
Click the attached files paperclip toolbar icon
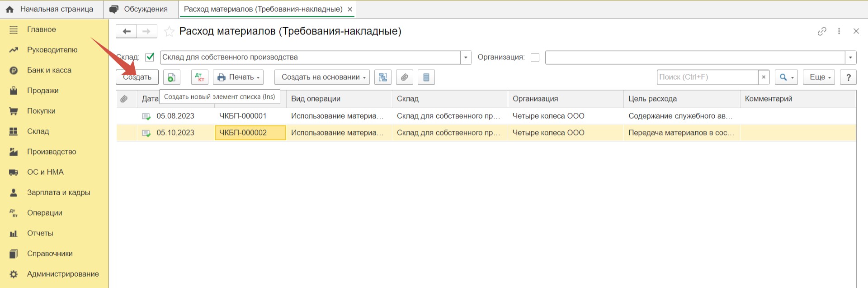pyautogui.click(x=405, y=77)
